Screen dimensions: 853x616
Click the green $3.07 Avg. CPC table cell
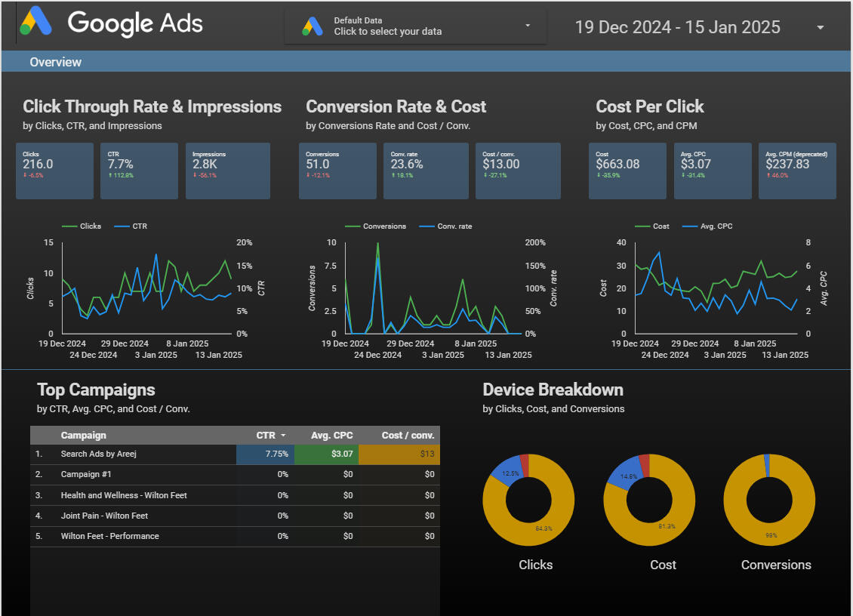click(x=326, y=454)
